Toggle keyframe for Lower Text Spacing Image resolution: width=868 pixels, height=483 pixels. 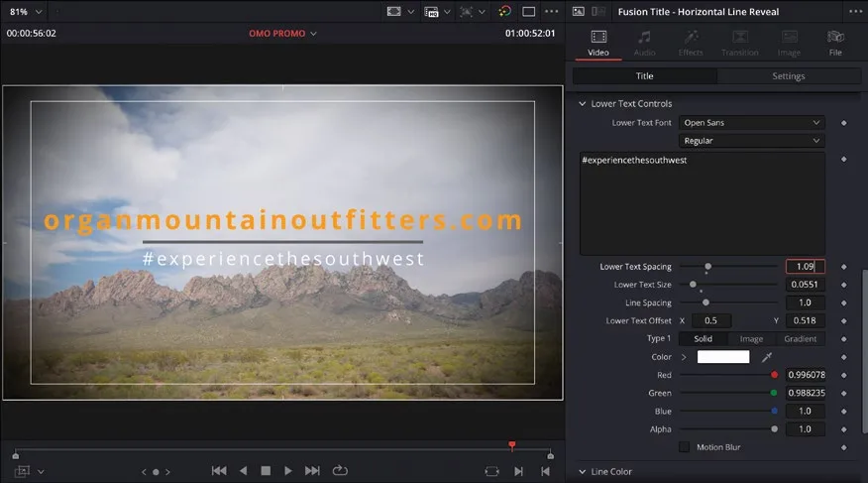[843, 267]
